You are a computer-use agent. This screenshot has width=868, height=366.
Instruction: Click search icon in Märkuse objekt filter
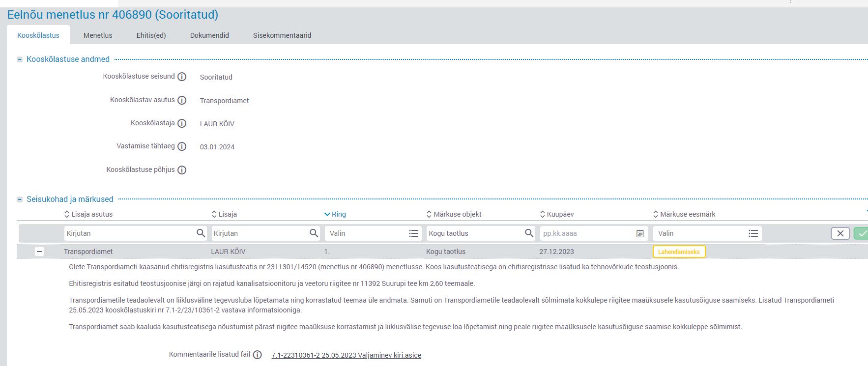pyautogui.click(x=529, y=233)
